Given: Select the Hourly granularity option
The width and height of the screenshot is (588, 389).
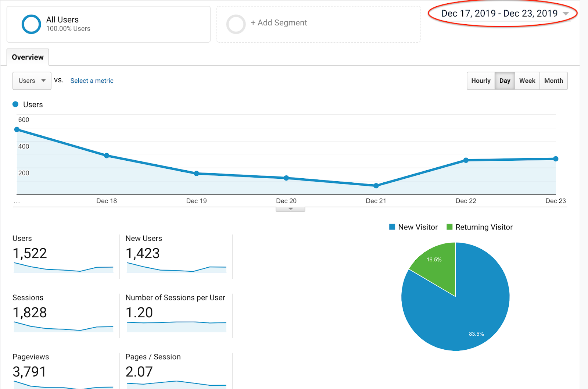Looking at the screenshot, I should tap(481, 81).
